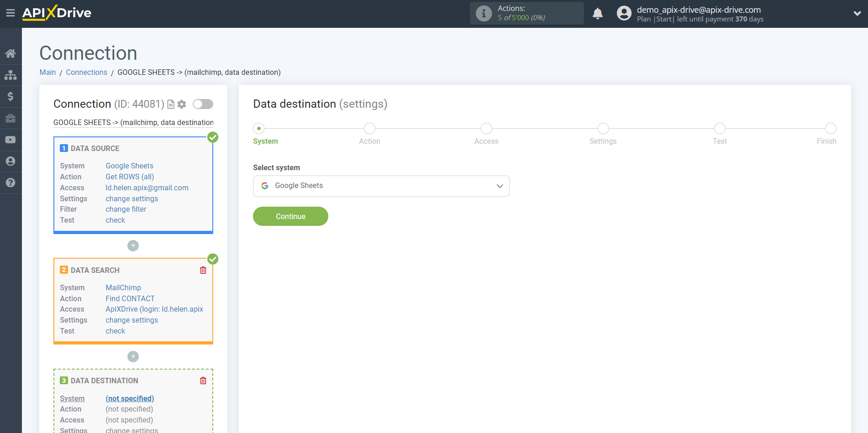Click the MailChimp system link

point(123,287)
